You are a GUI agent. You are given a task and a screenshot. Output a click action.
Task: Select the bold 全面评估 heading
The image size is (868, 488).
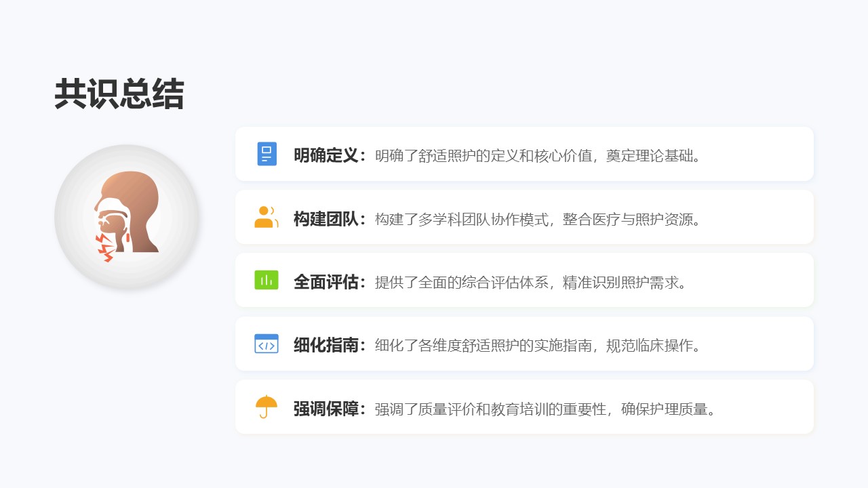[325, 282]
